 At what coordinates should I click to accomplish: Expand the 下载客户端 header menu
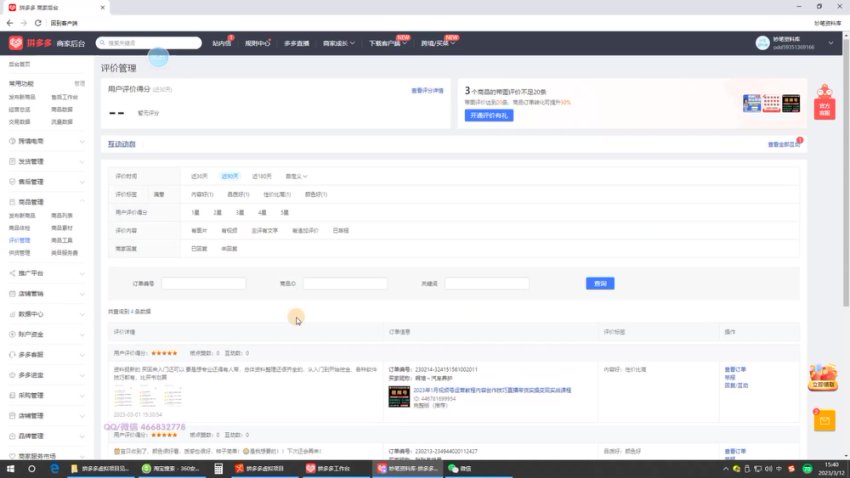click(x=388, y=43)
